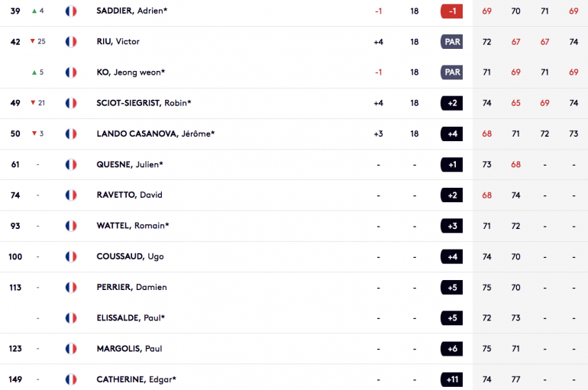Click the flag icon for KO, Jeong weon
This screenshot has height=390, width=588.
click(x=71, y=73)
